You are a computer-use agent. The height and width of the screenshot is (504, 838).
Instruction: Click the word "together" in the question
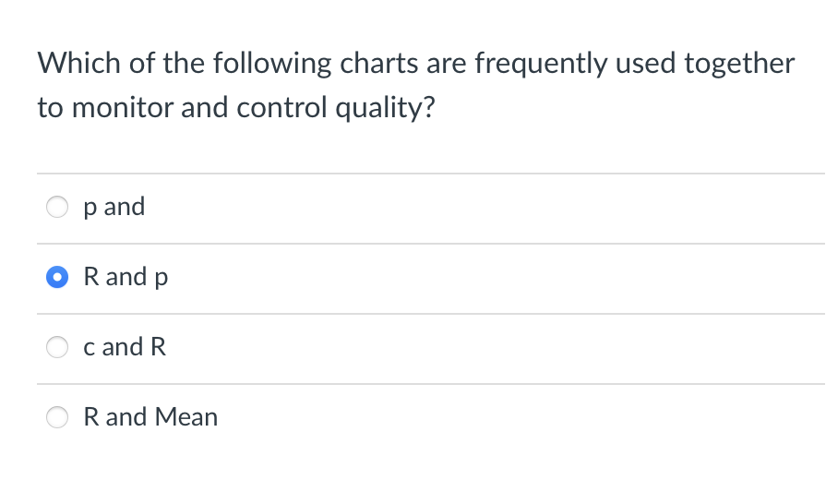[x=738, y=64]
